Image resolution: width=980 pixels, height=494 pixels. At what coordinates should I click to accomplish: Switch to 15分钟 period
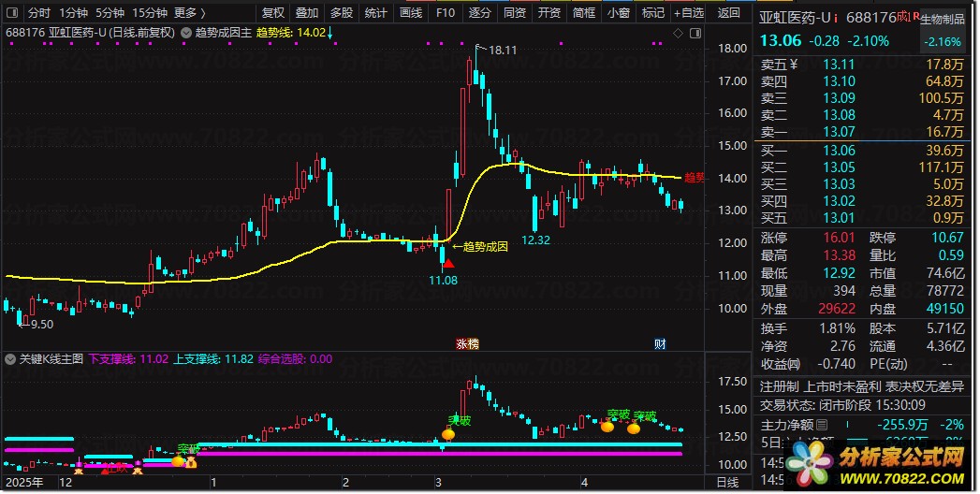150,12
